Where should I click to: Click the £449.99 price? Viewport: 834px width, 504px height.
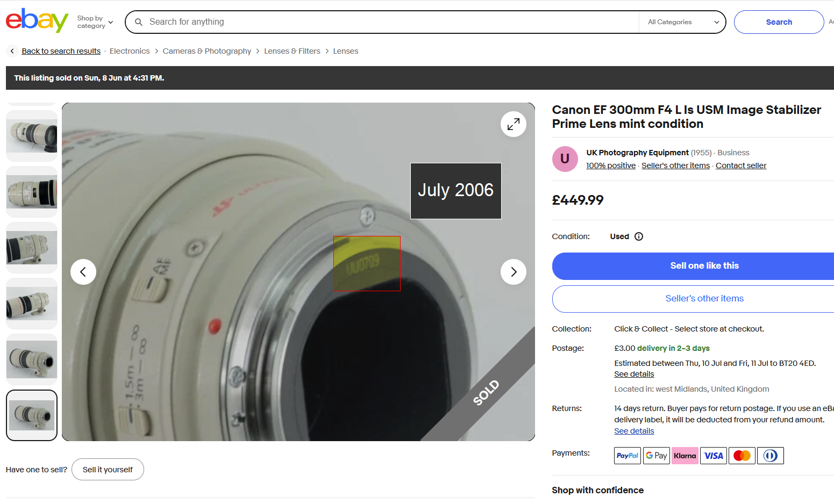[x=578, y=200]
